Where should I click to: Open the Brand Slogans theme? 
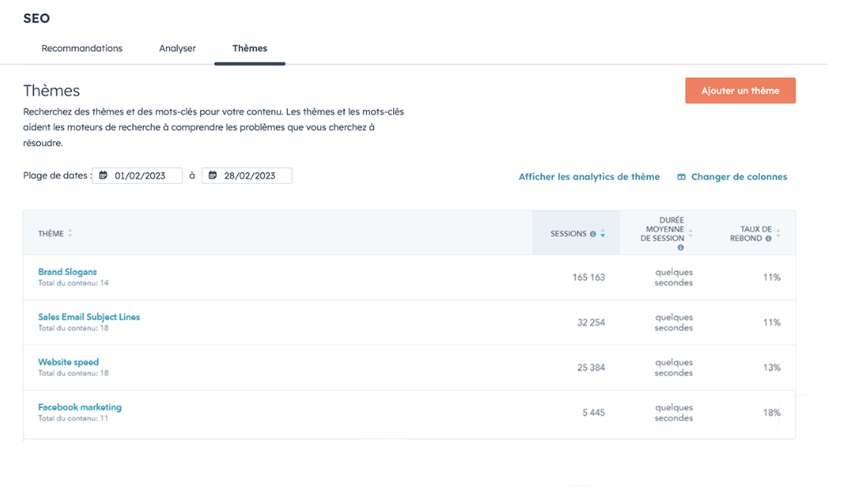coord(67,272)
